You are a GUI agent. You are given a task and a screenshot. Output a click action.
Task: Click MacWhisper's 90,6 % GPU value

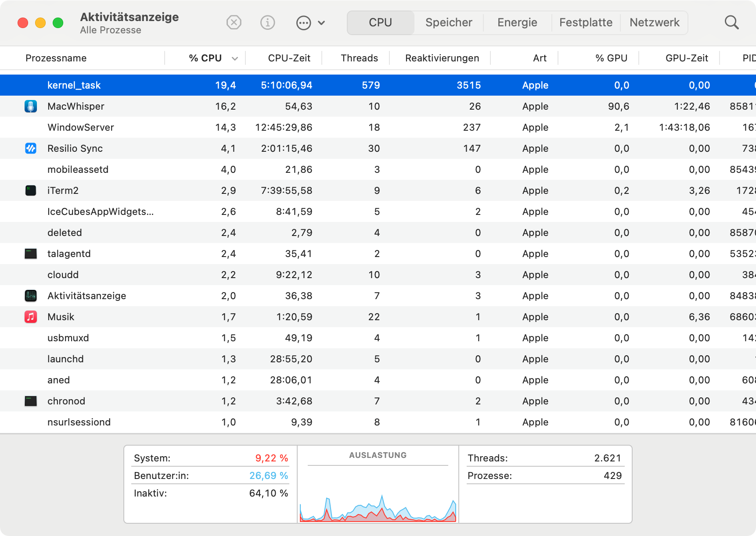[618, 106]
